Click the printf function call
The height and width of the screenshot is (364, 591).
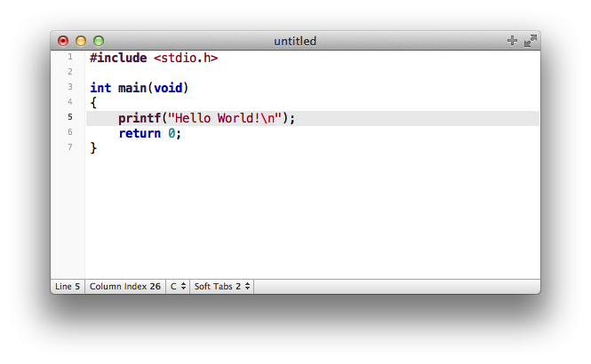tap(139, 118)
